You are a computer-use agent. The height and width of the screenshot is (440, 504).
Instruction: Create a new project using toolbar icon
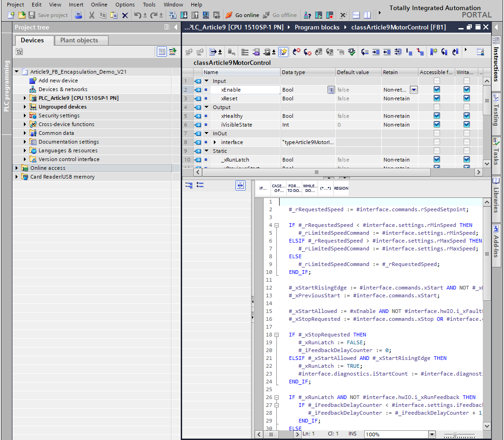11,15
